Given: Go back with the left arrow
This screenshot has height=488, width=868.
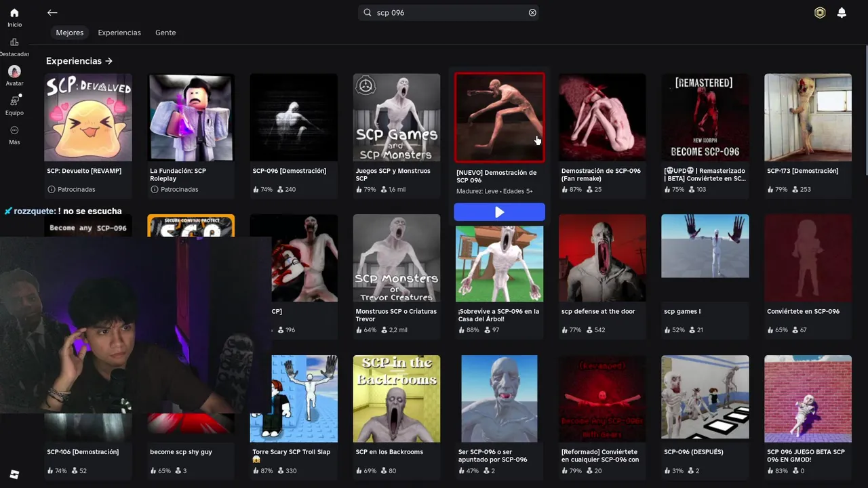Looking at the screenshot, I should point(52,12).
